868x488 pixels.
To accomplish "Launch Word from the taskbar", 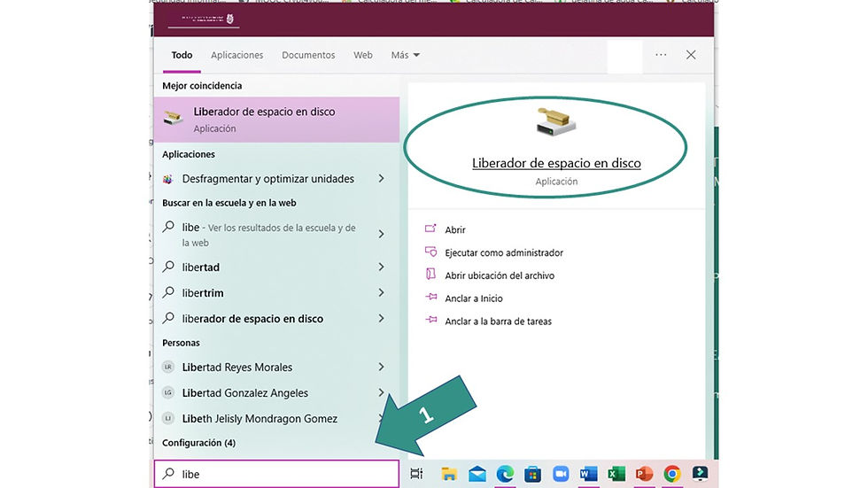I will point(588,474).
